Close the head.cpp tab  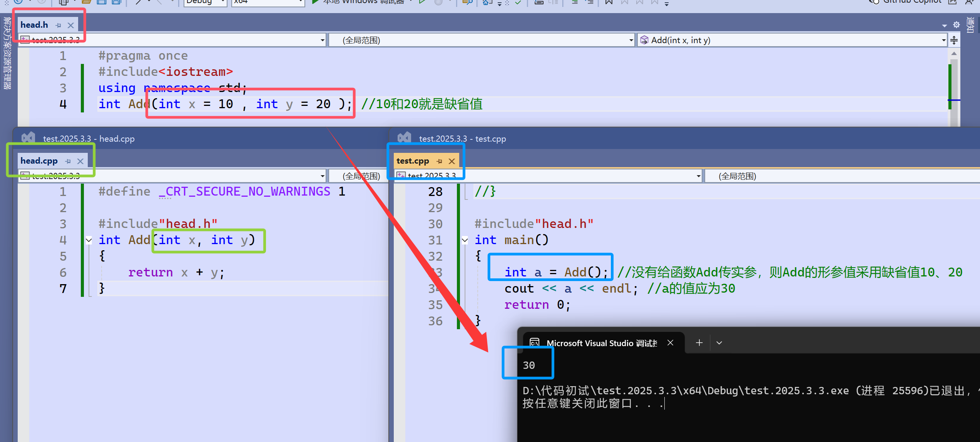tap(80, 161)
